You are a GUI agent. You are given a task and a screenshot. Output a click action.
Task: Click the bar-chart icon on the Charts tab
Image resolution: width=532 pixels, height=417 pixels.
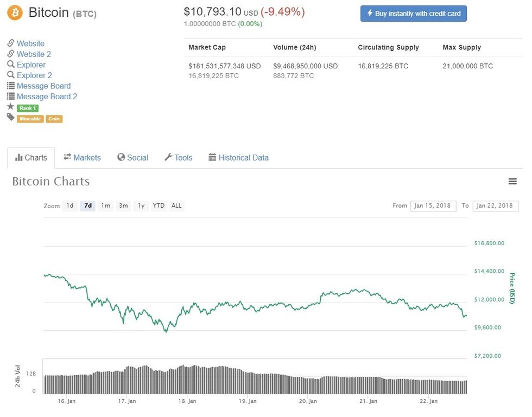tap(18, 157)
